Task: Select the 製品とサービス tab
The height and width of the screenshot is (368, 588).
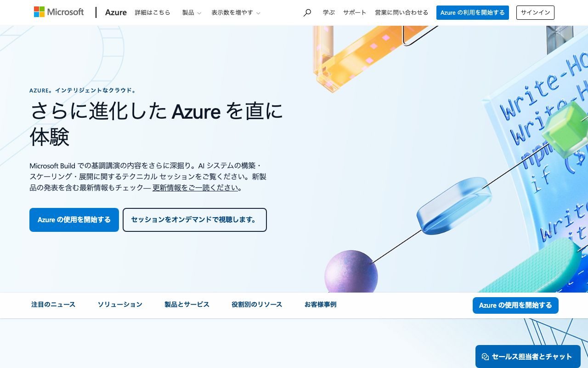Action: 187,305
